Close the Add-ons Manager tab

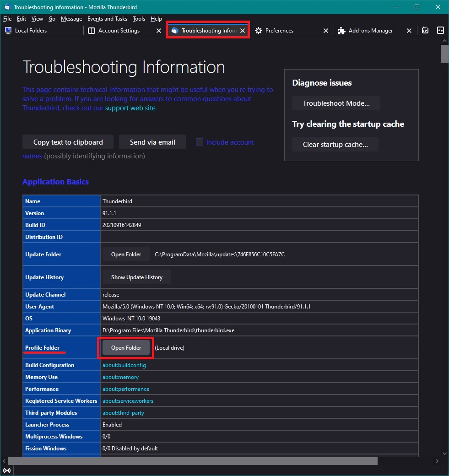409,31
